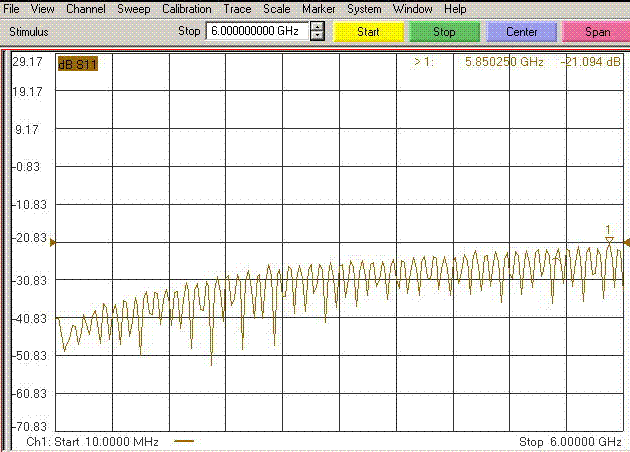Open the Window menu

click(412, 8)
